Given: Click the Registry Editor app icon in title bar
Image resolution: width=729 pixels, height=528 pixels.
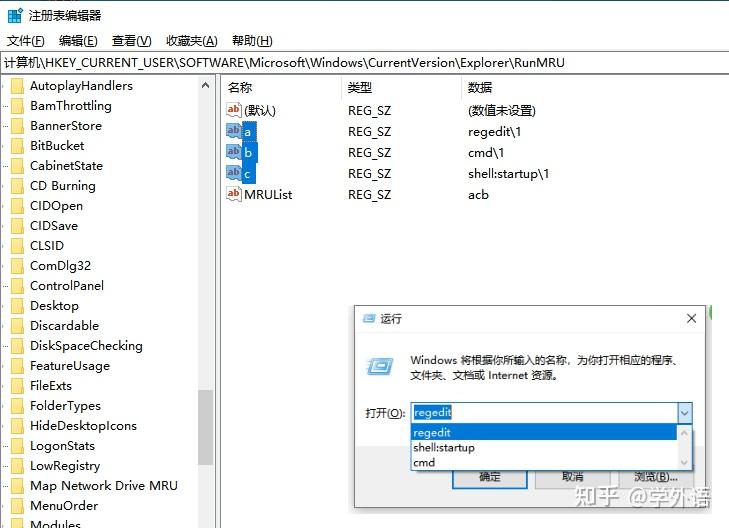Looking at the screenshot, I should point(15,15).
